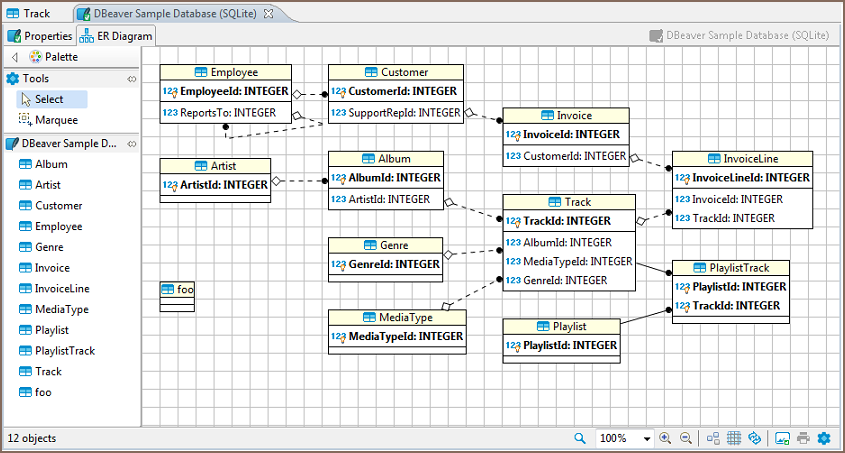Pin the DBeaver Sample palette drawer

pyautogui.click(x=131, y=144)
